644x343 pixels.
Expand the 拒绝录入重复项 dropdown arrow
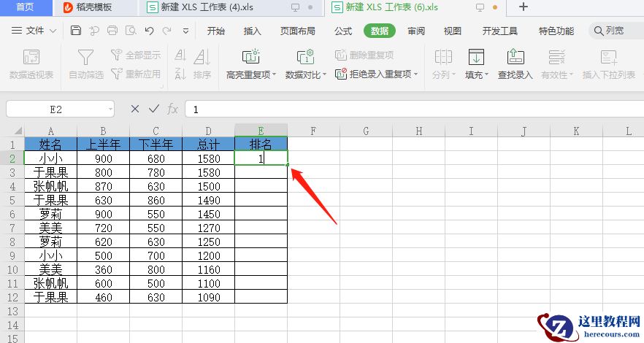click(415, 74)
